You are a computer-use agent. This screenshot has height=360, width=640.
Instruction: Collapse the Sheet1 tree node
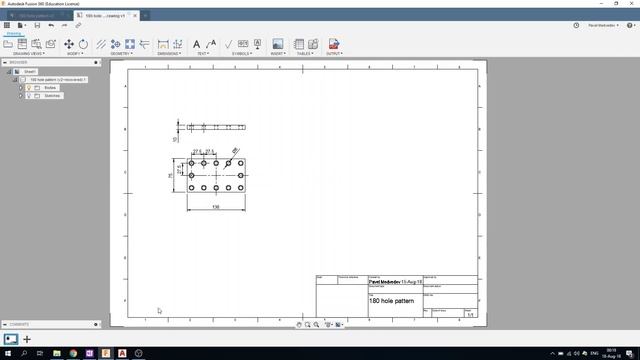tap(9, 71)
